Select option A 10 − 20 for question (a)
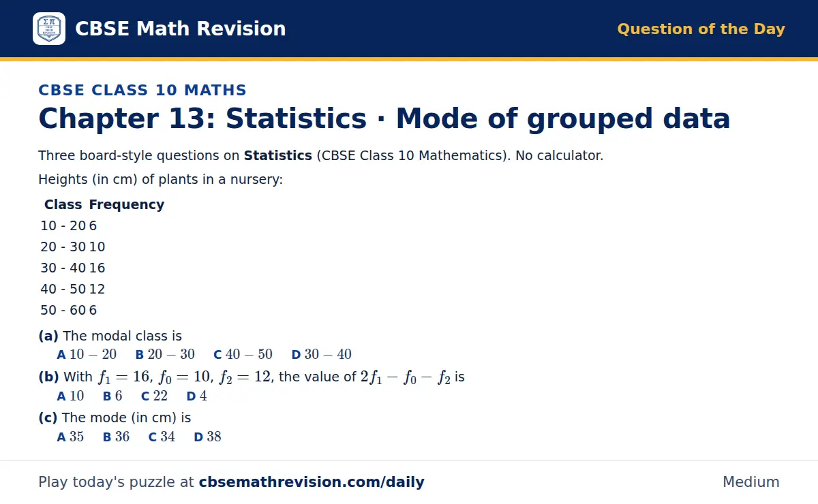Viewport: 818px width, 504px height. 87,354
